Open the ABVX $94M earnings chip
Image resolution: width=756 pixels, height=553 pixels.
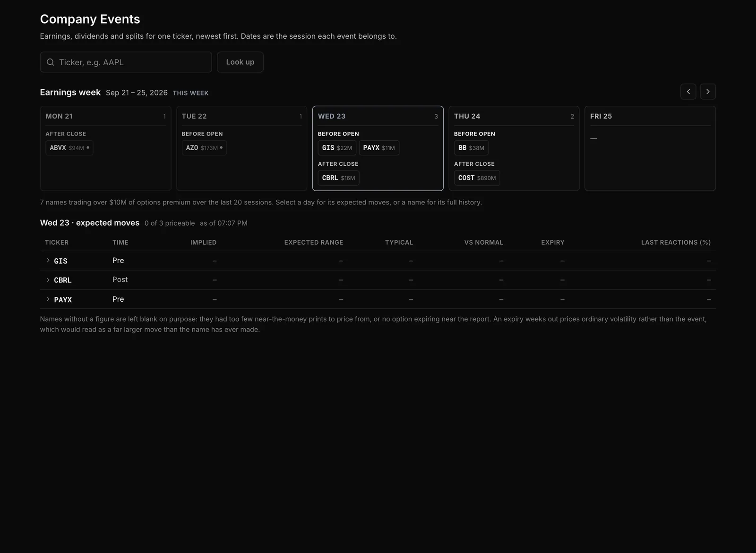[x=69, y=148]
